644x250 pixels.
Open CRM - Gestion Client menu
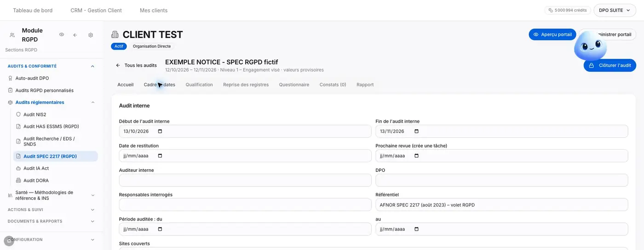[96, 10]
